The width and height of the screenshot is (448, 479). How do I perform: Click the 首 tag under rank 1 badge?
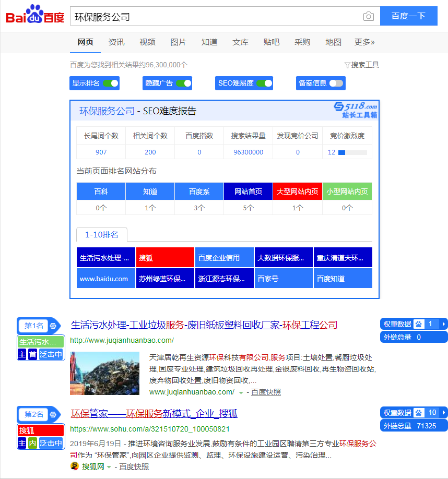(x=32, y=354)
